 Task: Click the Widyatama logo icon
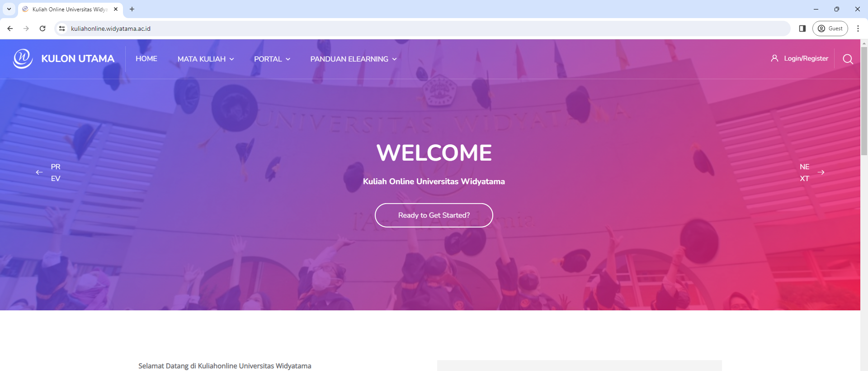click(x=23, y=58)
